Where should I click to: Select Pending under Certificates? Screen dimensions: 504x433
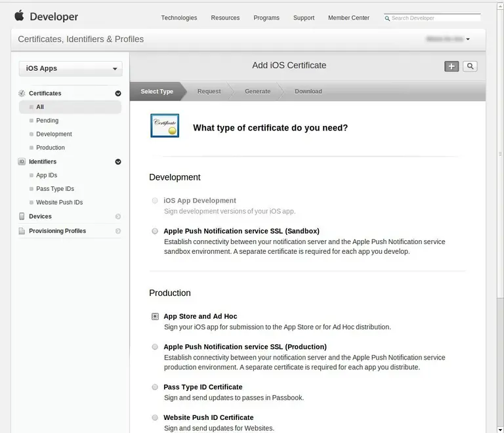pos(47,121)
